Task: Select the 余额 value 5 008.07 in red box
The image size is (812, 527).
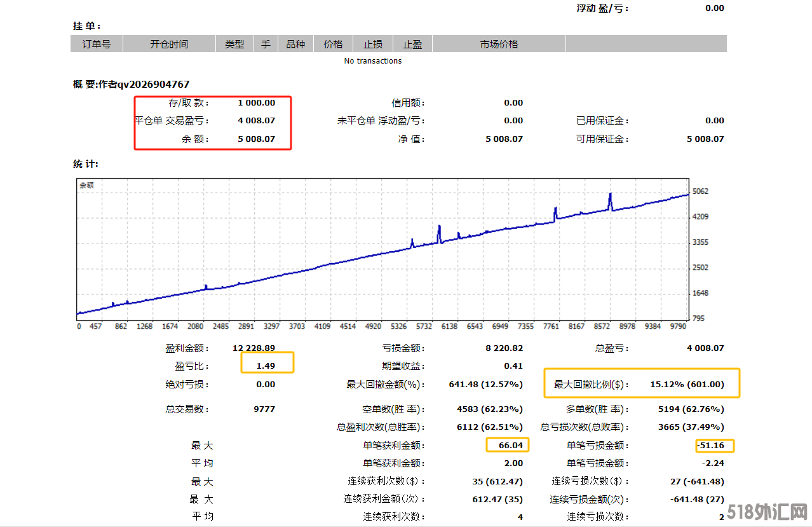Action: point(257,139)
